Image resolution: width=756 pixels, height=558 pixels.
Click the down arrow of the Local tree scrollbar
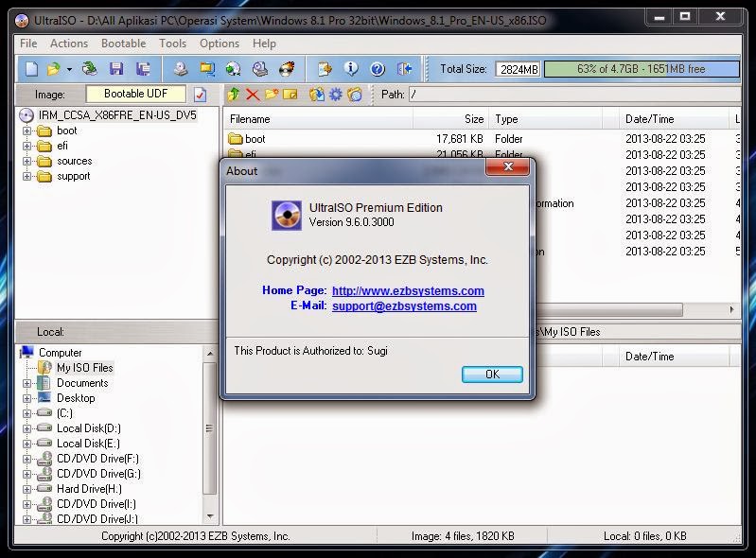(210, 516)
